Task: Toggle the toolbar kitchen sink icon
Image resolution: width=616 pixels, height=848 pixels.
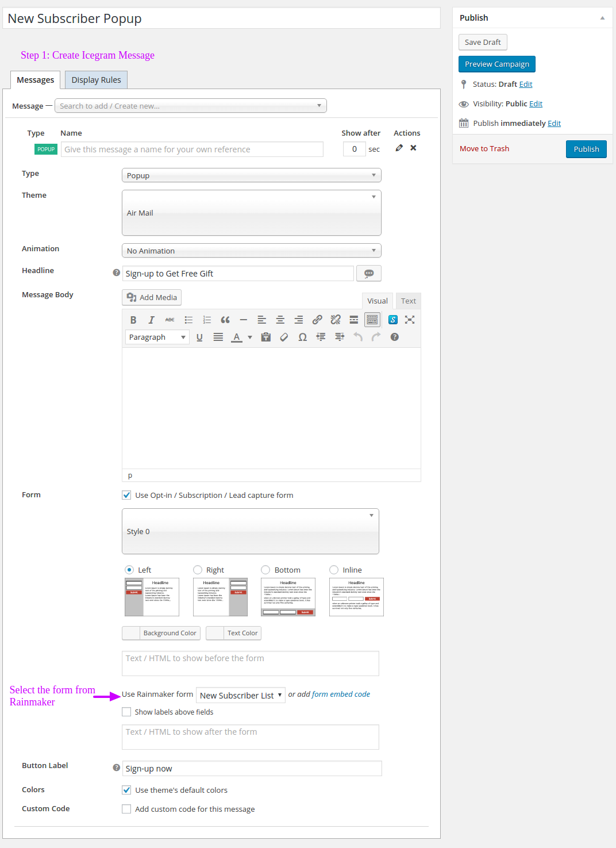Action: 372,320
